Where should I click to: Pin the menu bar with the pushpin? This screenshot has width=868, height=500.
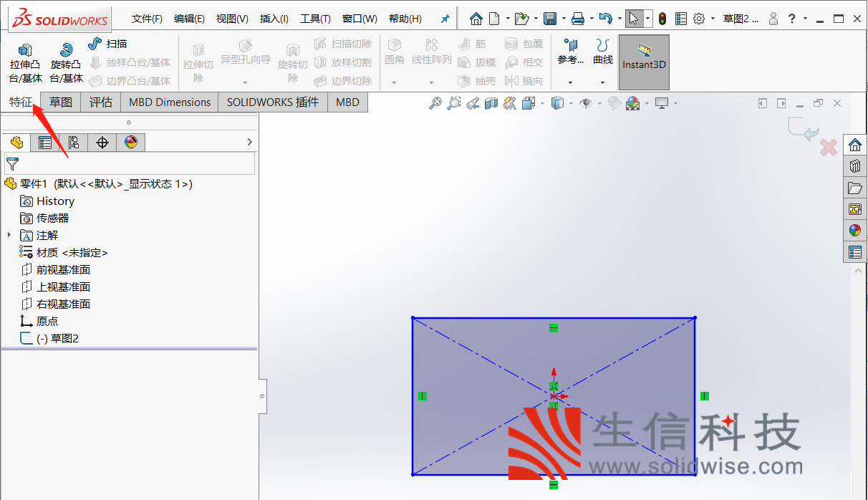[445, 19]
